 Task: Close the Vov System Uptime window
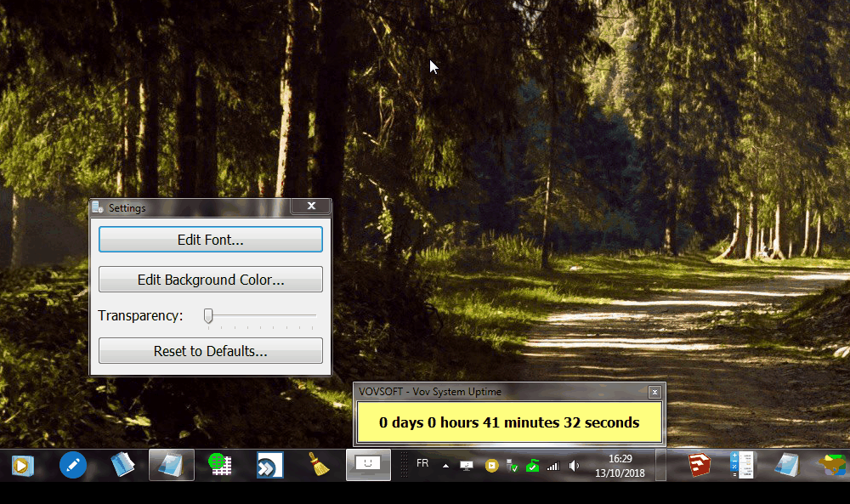(654, 392)
